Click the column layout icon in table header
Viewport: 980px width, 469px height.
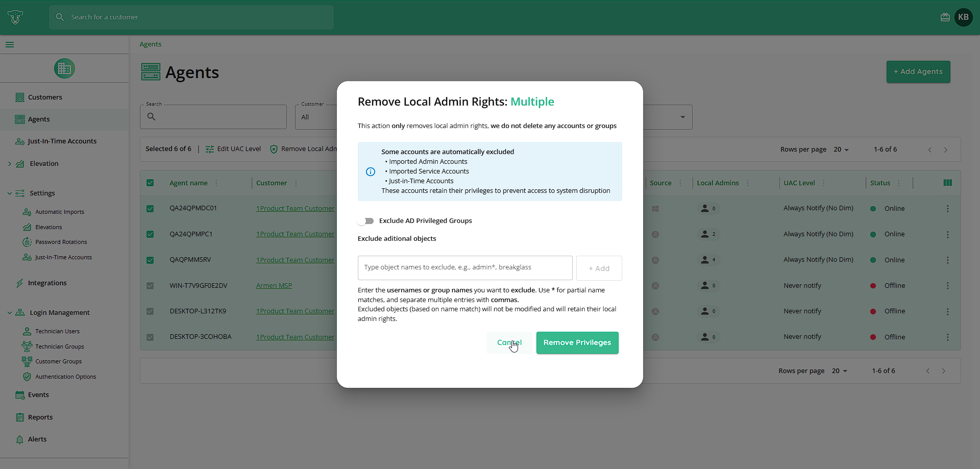coord(948,183)
